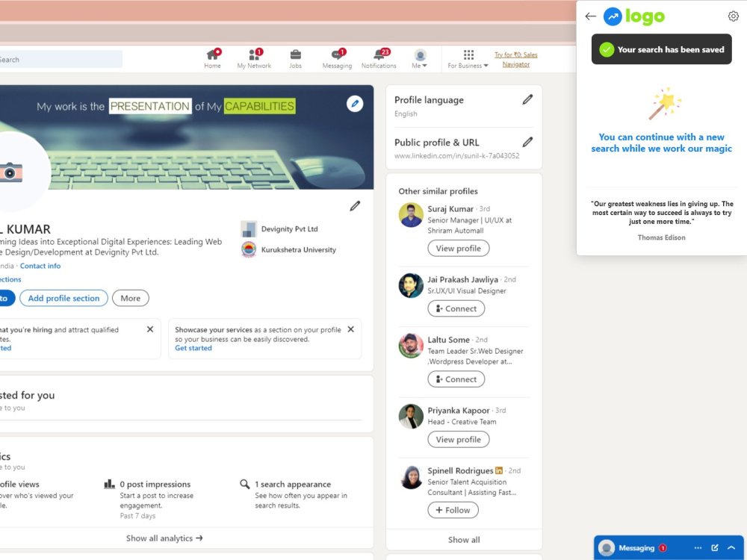Click Suraj Kumar's avatar thumbnail
The width and height of the screenshot is (747, 560).
coord(411,215)
